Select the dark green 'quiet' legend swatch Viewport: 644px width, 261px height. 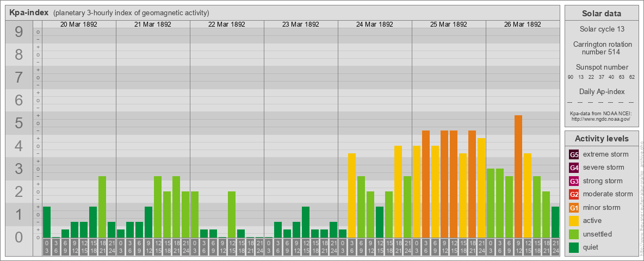tap(574, 247)
